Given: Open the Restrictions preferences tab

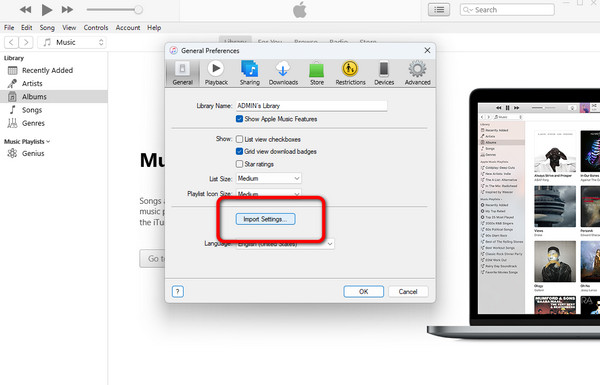Looking at the screenshot, I should [x=350, y=73].
